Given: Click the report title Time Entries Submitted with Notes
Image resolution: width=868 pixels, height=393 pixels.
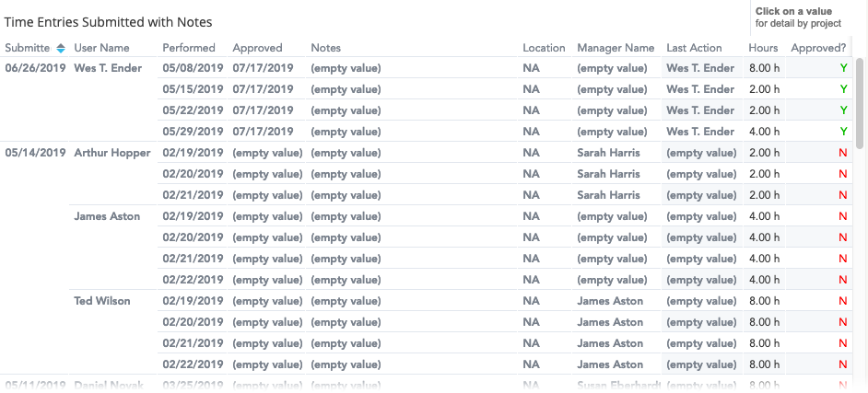Looking at the screenshot, I should point(109,22).
